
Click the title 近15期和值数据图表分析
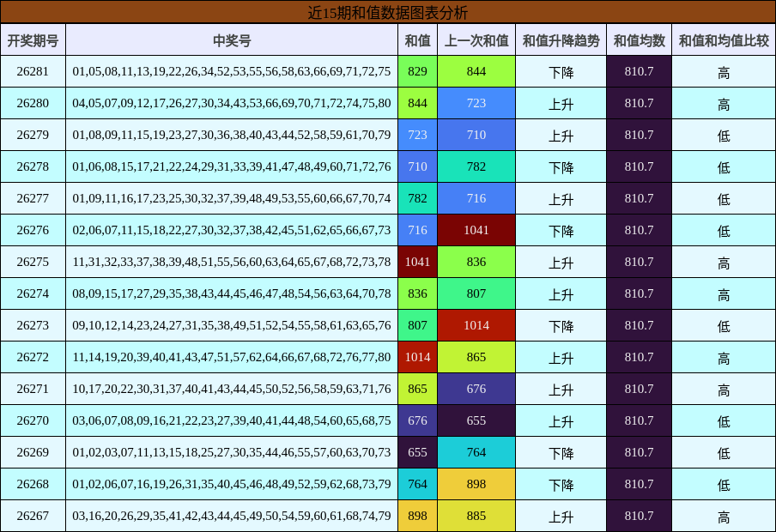[x=387, y=12]
